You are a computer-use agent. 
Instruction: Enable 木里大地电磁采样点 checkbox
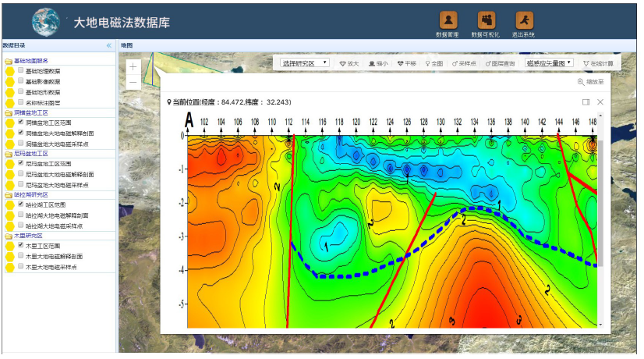(x=20, y=266)
